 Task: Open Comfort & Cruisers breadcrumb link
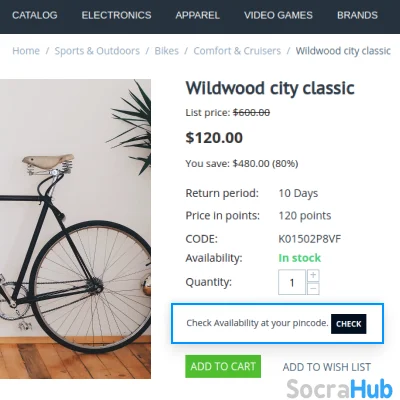[237, 51]
